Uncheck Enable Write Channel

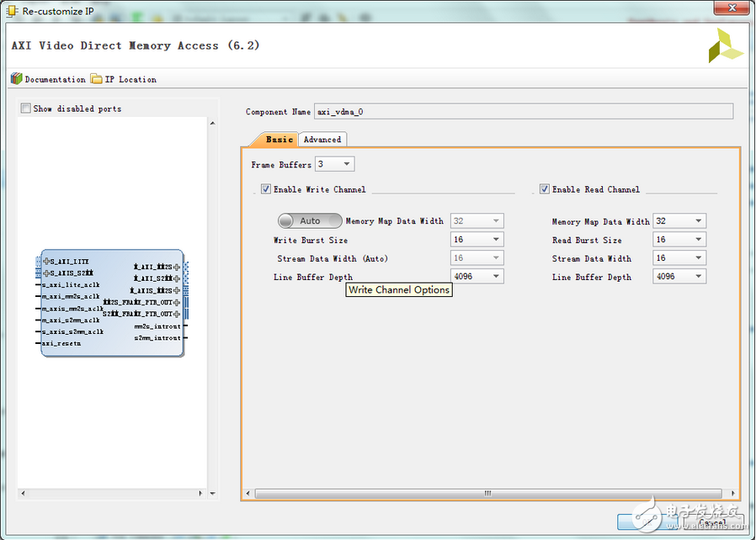(266, 189)
